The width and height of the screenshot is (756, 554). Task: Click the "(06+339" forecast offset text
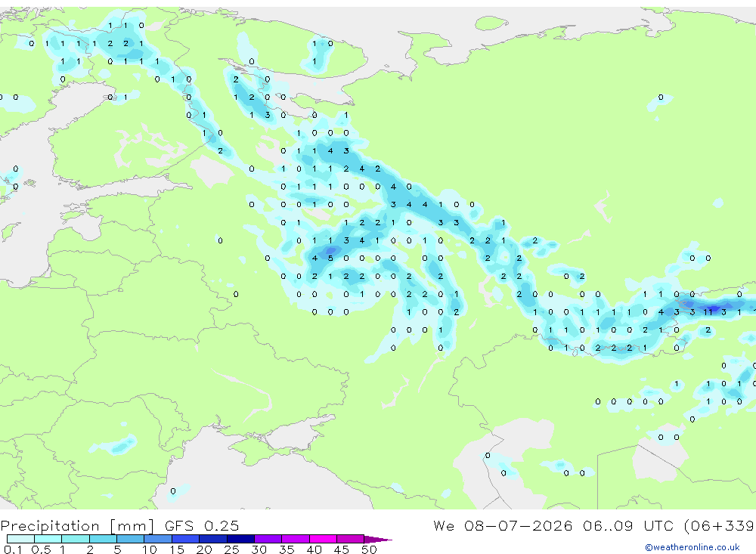719,525
